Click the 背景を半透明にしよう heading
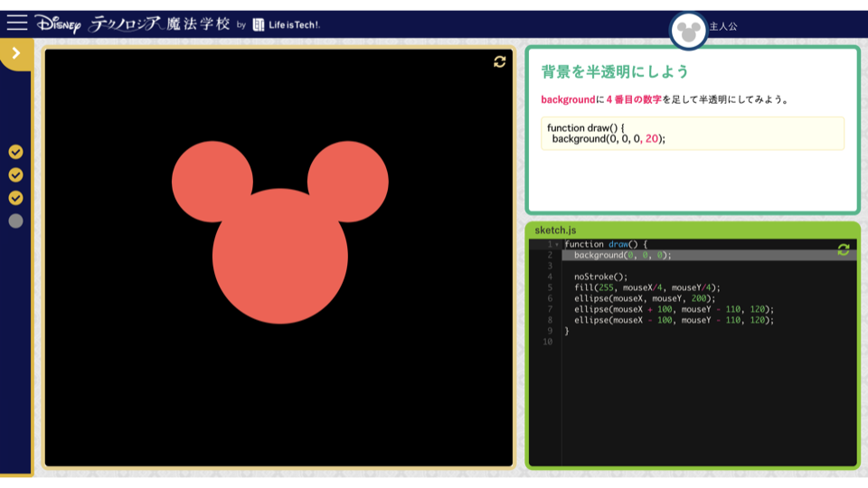Image resolution: width=868 pixels, height=488 pixels. point(615,71)
